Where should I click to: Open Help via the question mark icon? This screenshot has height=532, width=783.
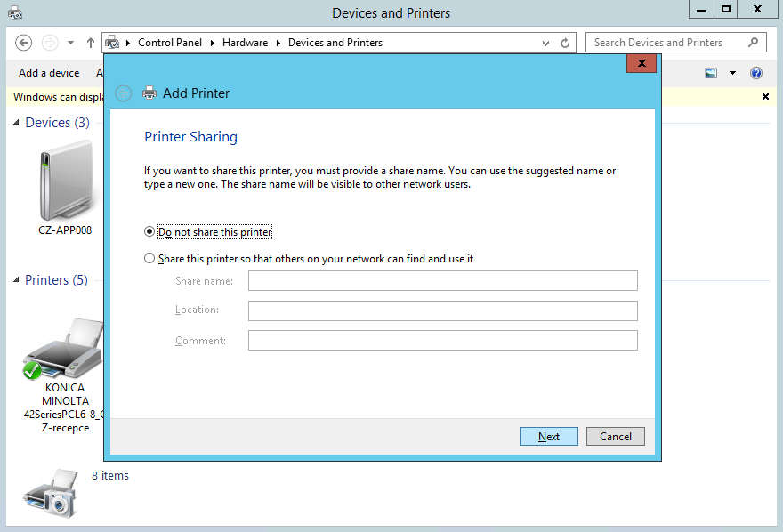pos(755,72)
